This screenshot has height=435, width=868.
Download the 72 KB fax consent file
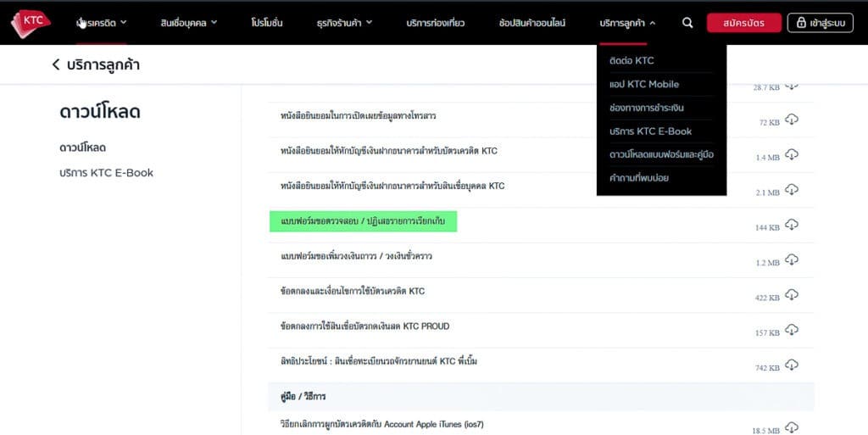[x=792, y=120]
